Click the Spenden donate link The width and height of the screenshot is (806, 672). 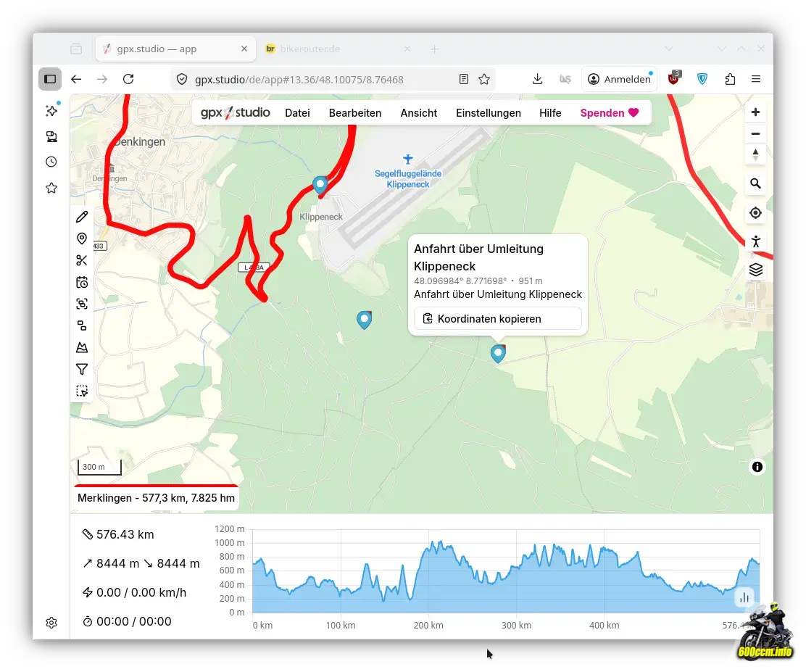coord(609,113)
